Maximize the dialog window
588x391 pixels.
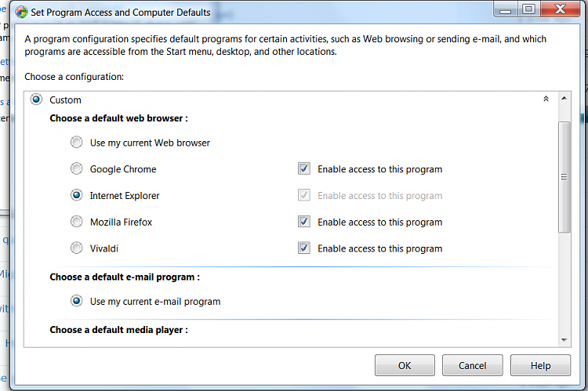pos(528,9)
